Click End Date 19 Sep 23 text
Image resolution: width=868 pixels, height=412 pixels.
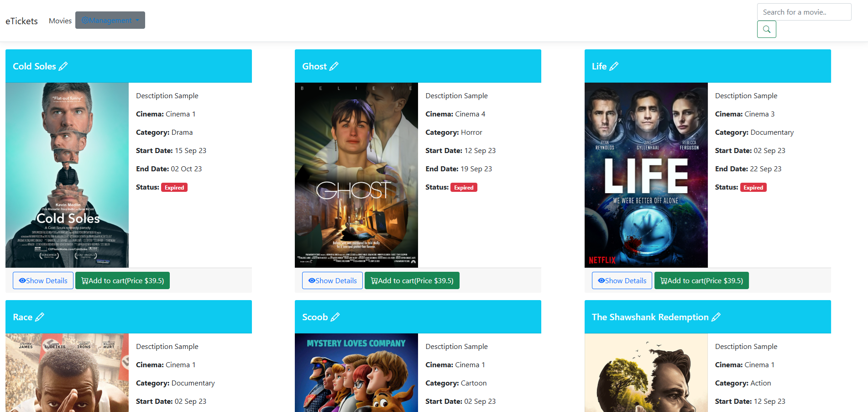point(459,169)
